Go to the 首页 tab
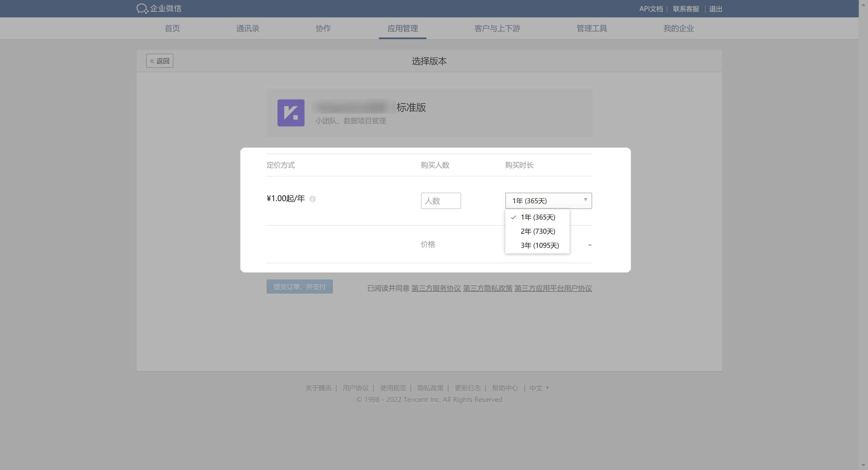 172,28
